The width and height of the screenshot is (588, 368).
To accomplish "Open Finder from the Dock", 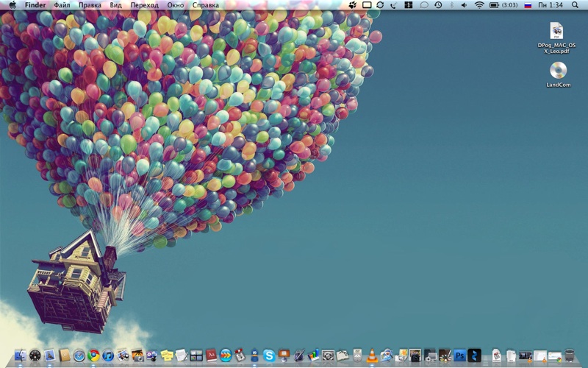I will [21, 355].
